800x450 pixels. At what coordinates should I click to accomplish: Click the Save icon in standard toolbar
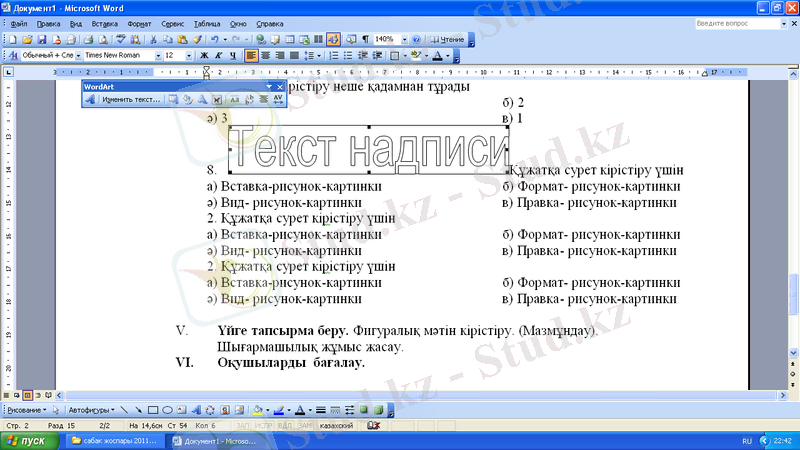pos(42,39)
